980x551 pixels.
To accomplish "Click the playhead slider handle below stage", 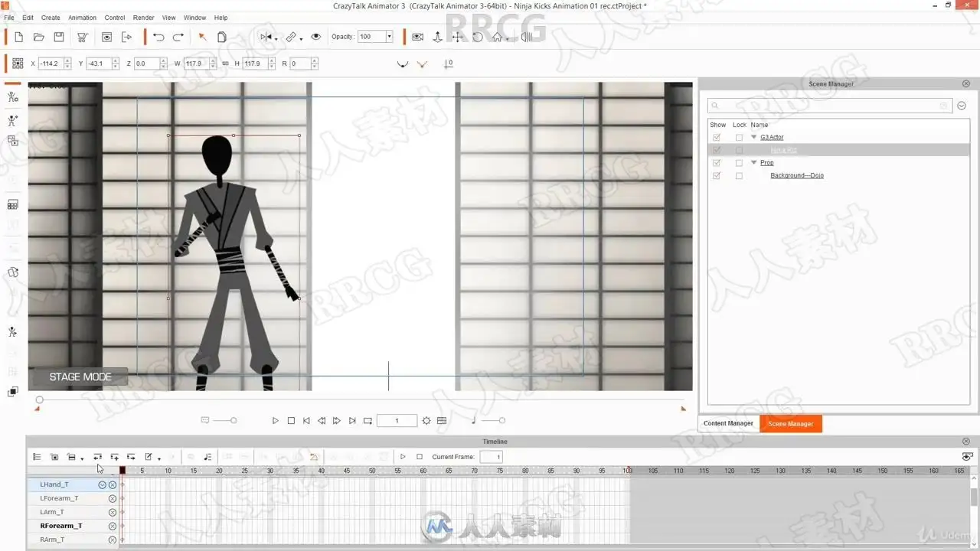I will pyautogui.click(x=39, y=399).
